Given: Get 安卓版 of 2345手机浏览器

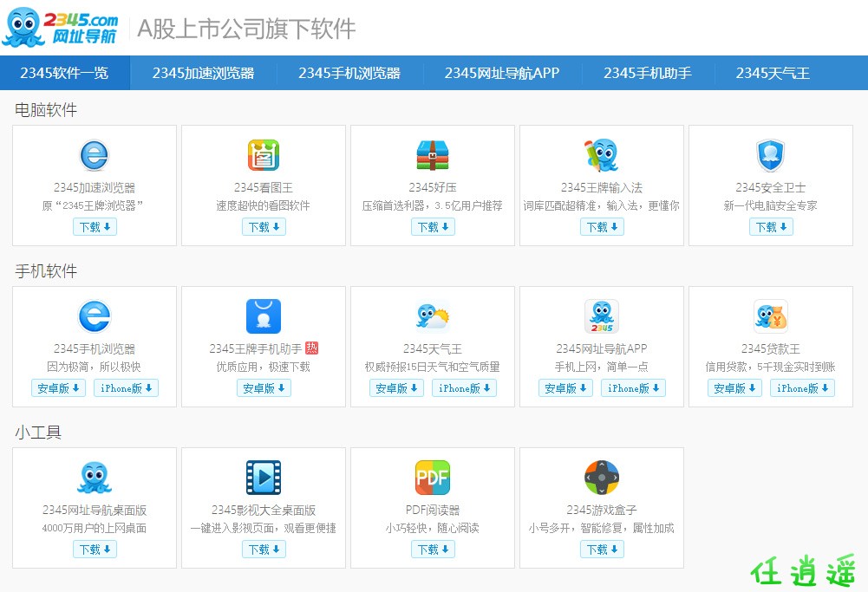Looking at the screenshot, I should tap(59, 387).
